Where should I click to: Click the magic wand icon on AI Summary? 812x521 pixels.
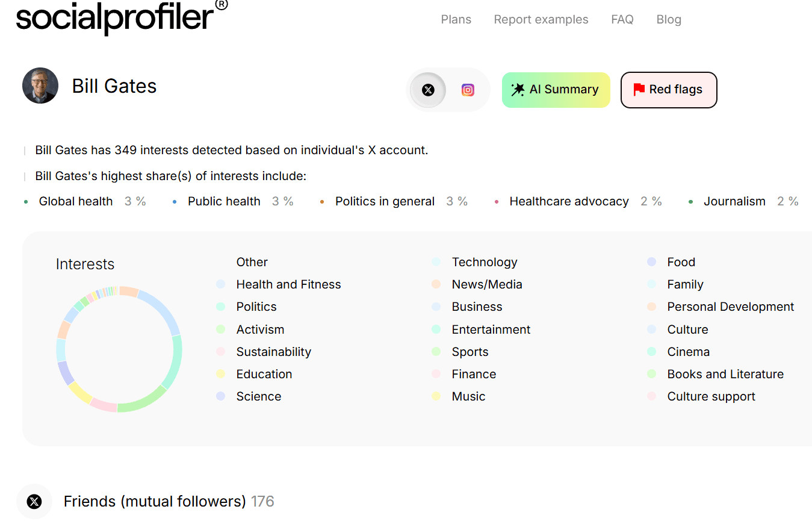[517, 89]
